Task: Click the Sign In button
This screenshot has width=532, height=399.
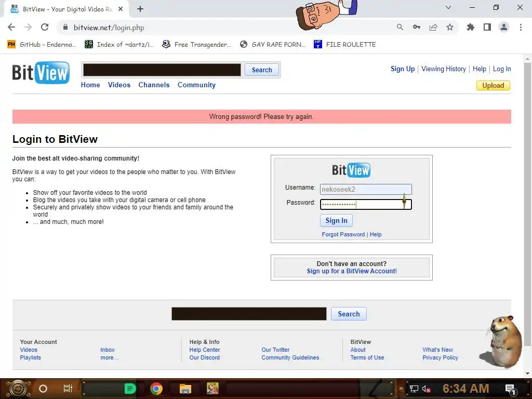Action: 336,220
